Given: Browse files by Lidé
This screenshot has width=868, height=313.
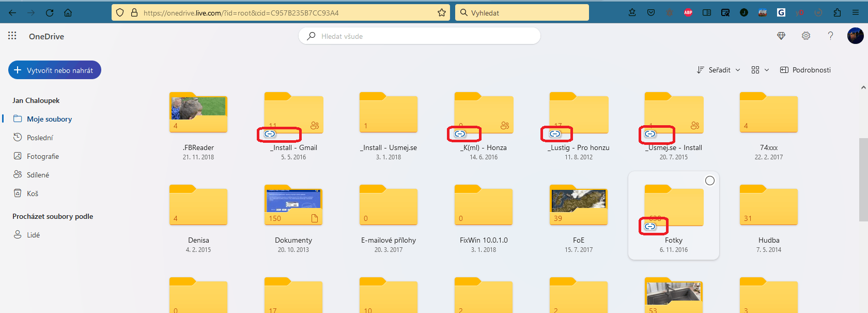Looking at the screenshot, I should coord(27,235).
